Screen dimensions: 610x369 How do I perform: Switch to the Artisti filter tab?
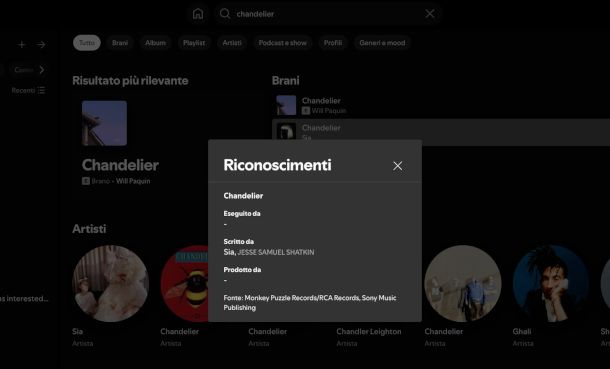coord(232,43)
